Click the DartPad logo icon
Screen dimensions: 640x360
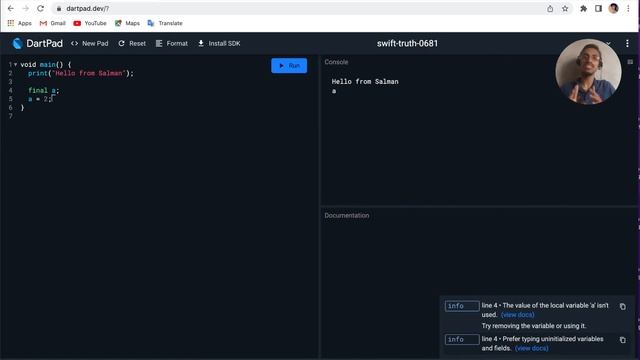(x=17, y=43)
